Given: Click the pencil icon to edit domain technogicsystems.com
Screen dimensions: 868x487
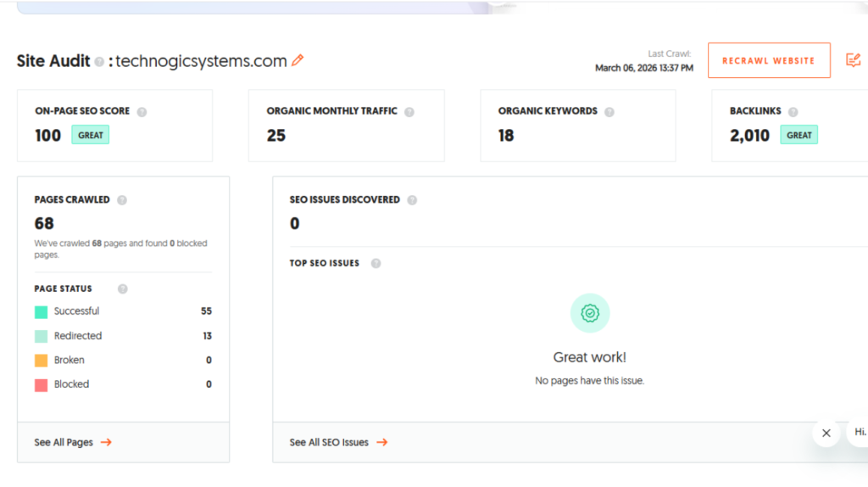Looking at the screenshot, I should pos(298,60).
